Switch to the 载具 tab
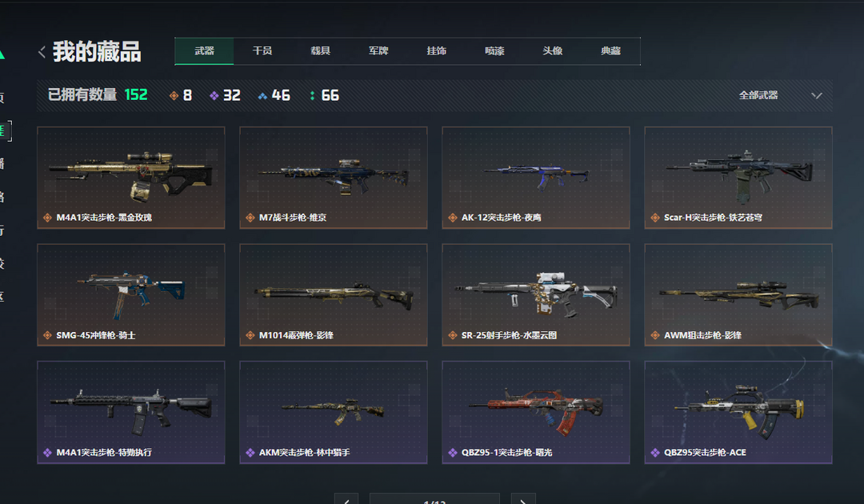Viewport: 864px width, 504px height. click(320, 50)
